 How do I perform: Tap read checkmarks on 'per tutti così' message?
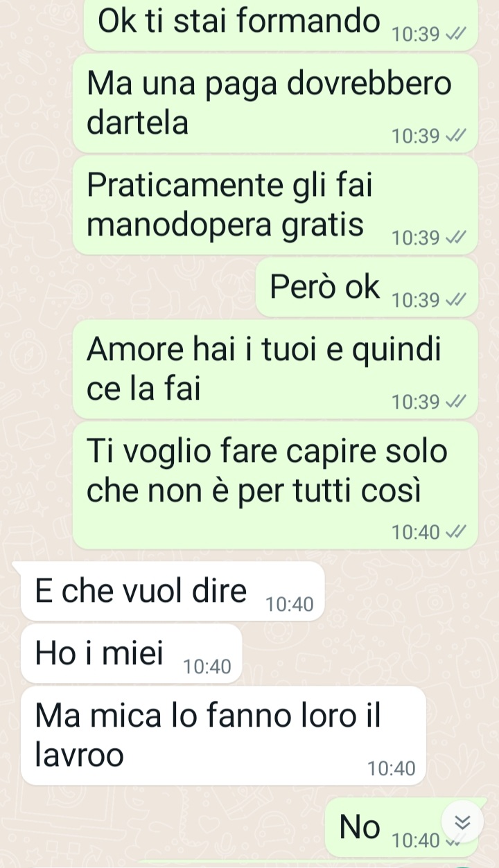pos(455,532)
